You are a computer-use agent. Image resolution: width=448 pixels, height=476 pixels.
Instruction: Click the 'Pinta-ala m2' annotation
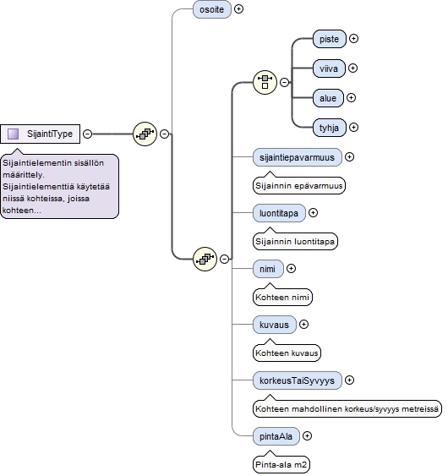(x=281, y=465)
